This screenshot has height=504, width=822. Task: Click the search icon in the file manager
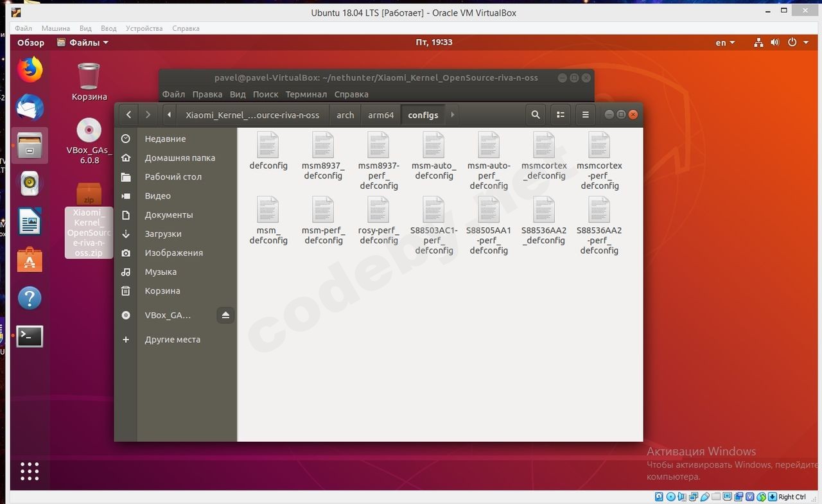pyautogui.click(x=535, y=115)
